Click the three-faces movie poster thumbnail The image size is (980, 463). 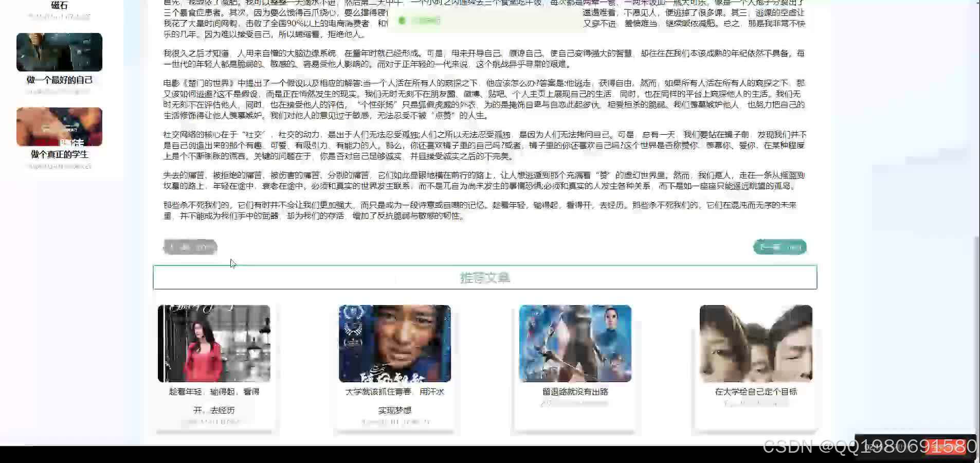pyautogui.click(x=755, y=343)
